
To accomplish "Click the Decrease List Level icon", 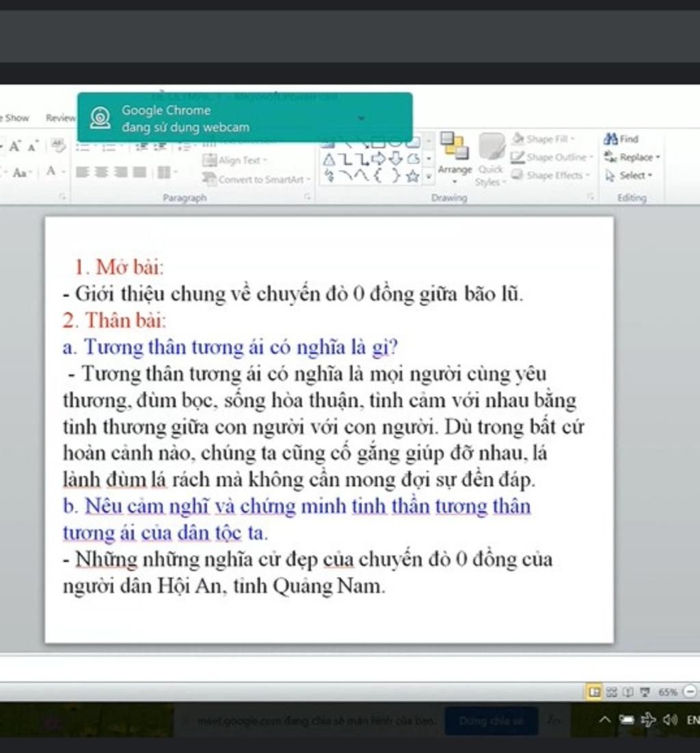I will (141, 146).
